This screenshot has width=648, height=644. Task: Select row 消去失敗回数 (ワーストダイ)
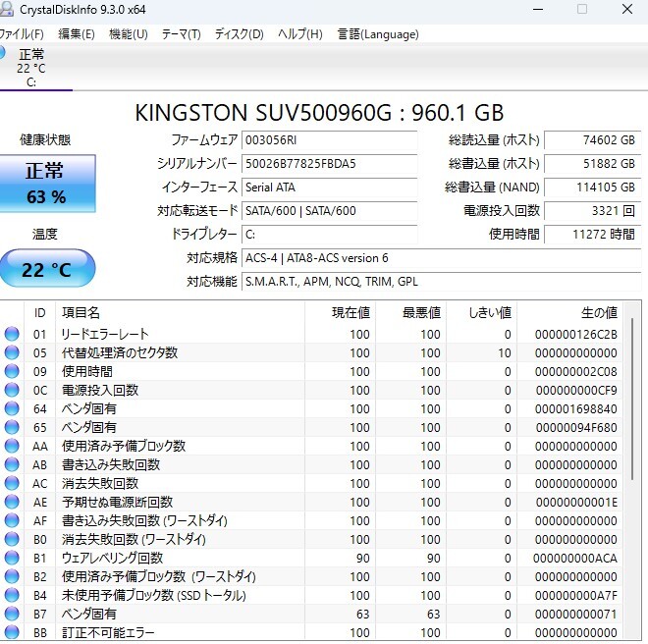[x=313, y=539]
